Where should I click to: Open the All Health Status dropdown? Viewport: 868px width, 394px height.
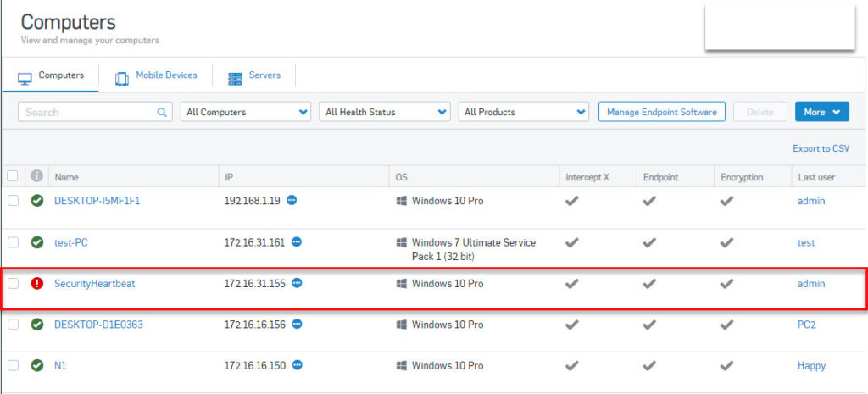point(385,112)
